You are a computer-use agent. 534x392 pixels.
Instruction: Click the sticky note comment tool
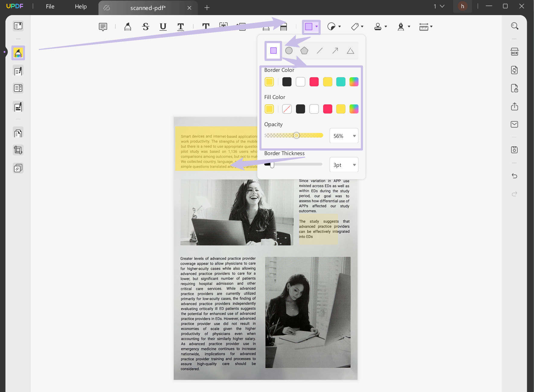[x=103, y=27]
